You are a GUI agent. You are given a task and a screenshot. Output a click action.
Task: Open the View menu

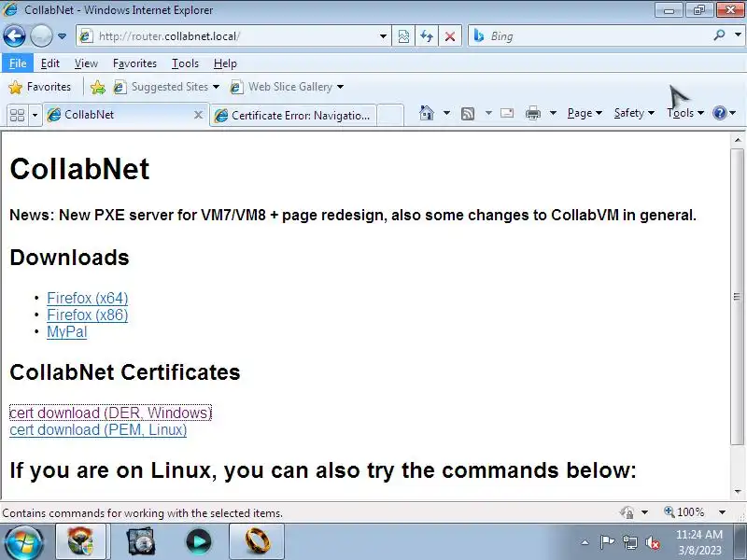pyautogui.click(x=86, y=63)
